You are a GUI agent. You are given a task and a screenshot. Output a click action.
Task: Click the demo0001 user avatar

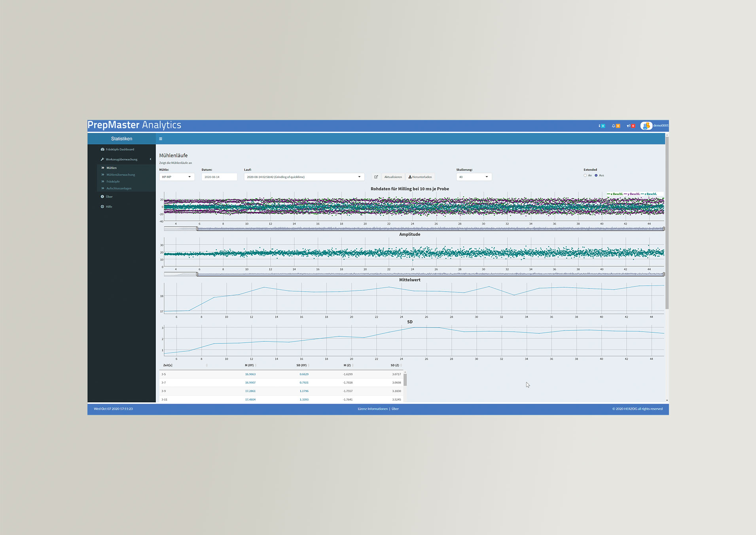click(x=646, y=126)
